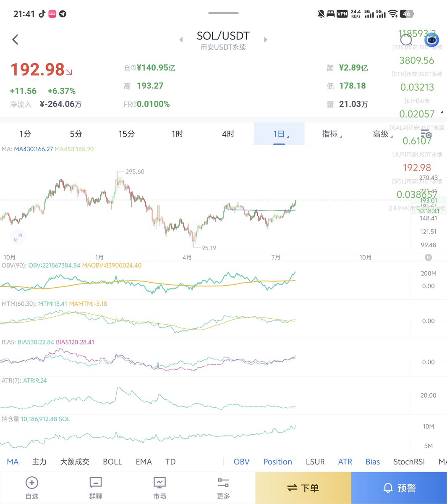Screen dimensions: 447x504
Task: Tap the VPN status icon
Action: point(342,13)
